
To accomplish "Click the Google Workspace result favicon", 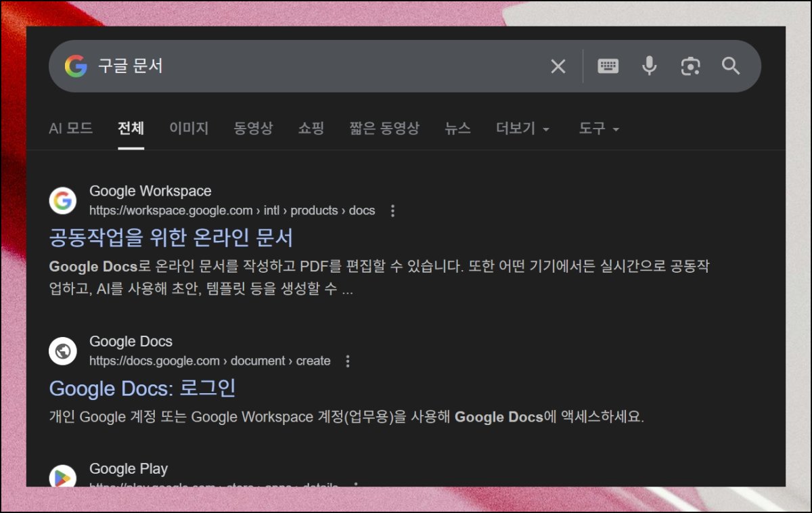I will click(x=62, y=200).
